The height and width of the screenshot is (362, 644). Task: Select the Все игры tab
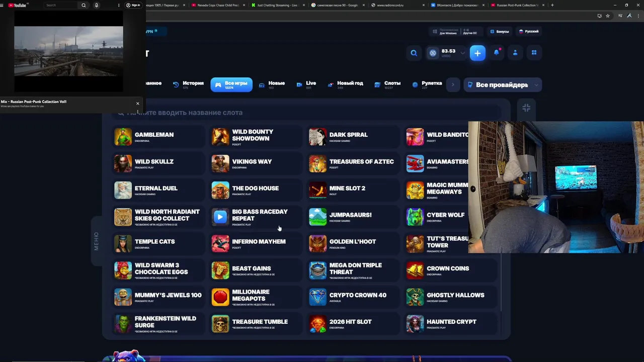[x=231, y=84]
